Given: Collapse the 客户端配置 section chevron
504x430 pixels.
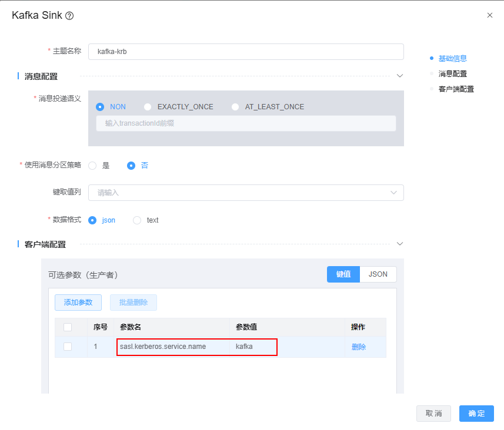Looking at the screenshot, I should (x=400, y=244).
